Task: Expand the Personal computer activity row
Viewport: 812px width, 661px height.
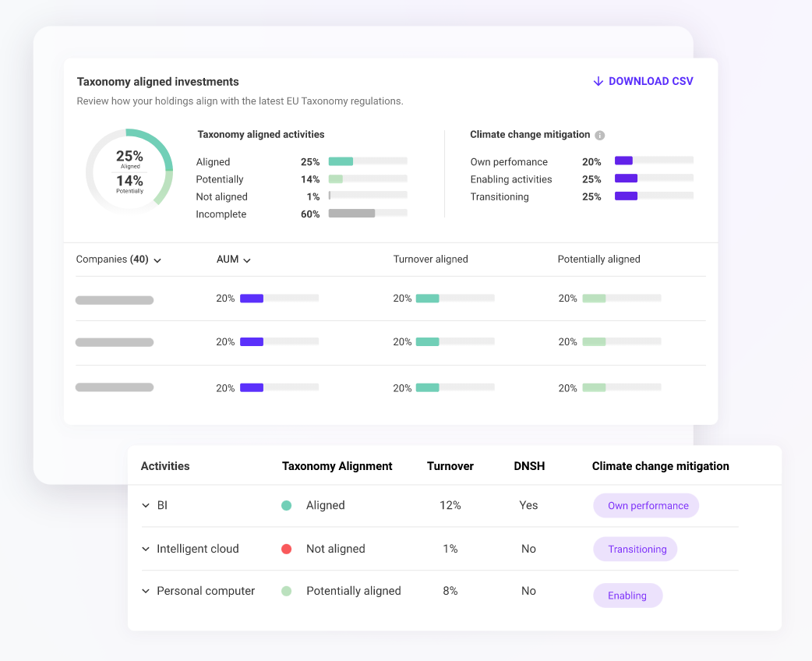Action: tap(146, 591)
